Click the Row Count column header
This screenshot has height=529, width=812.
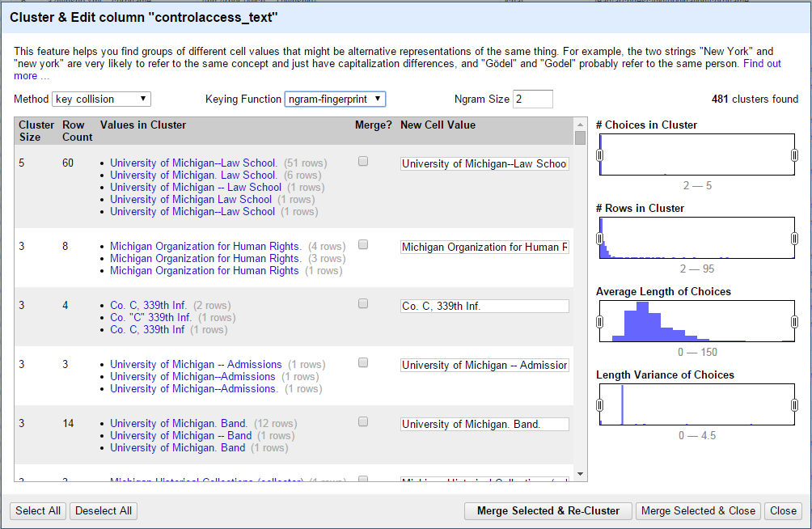[x=77, y=131]
